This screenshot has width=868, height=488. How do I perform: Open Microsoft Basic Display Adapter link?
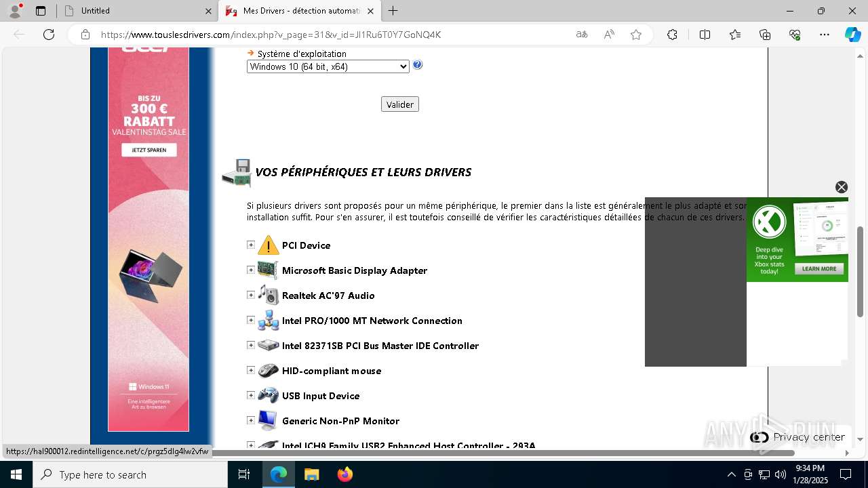355,270
